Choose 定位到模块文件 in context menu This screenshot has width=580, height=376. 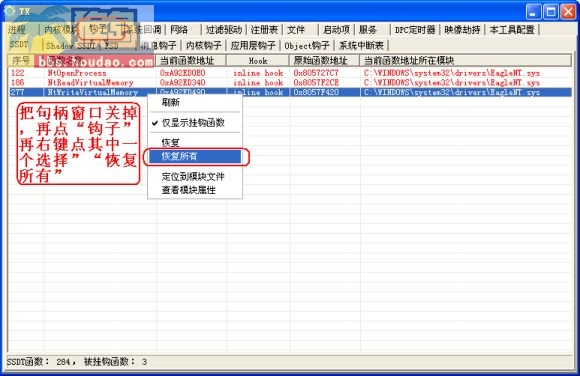coord(193,177)
